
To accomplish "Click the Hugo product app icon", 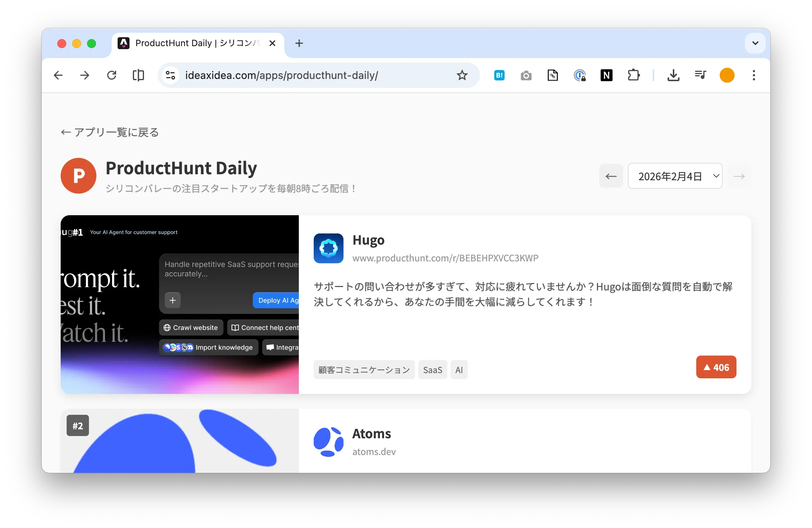I will point(329,248).
